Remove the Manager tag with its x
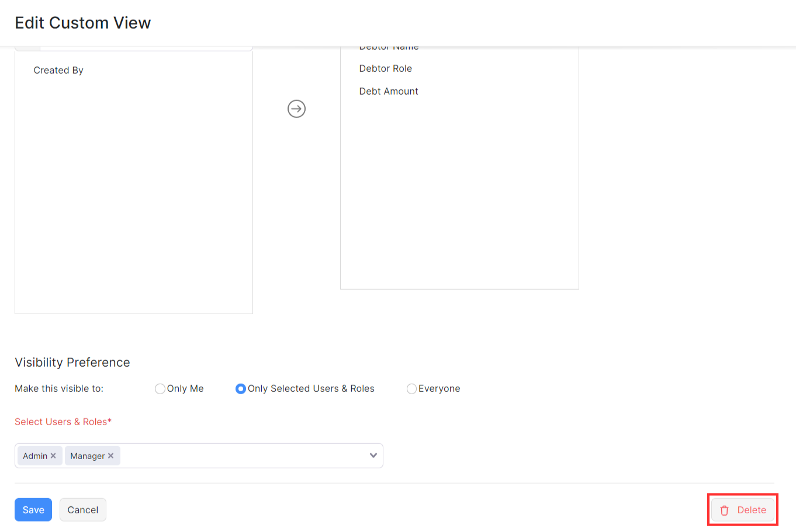The height and width of the screenshot is (532, 796). tap(111, 455)
